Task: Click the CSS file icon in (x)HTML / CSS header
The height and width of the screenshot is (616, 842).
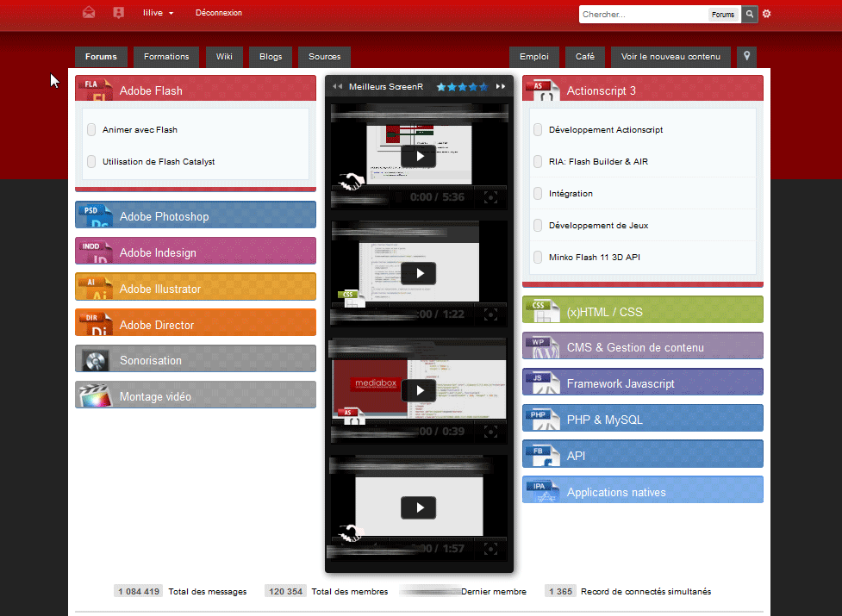Action: (x=542, y=311)
